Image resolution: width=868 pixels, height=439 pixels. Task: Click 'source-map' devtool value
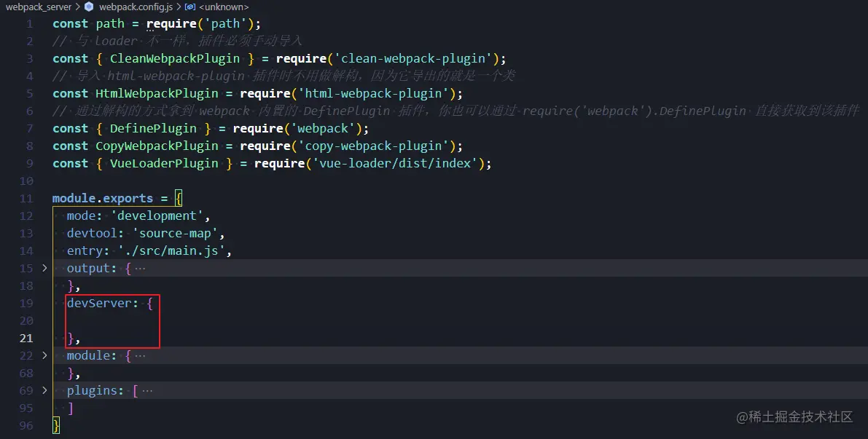pos(175,233)
